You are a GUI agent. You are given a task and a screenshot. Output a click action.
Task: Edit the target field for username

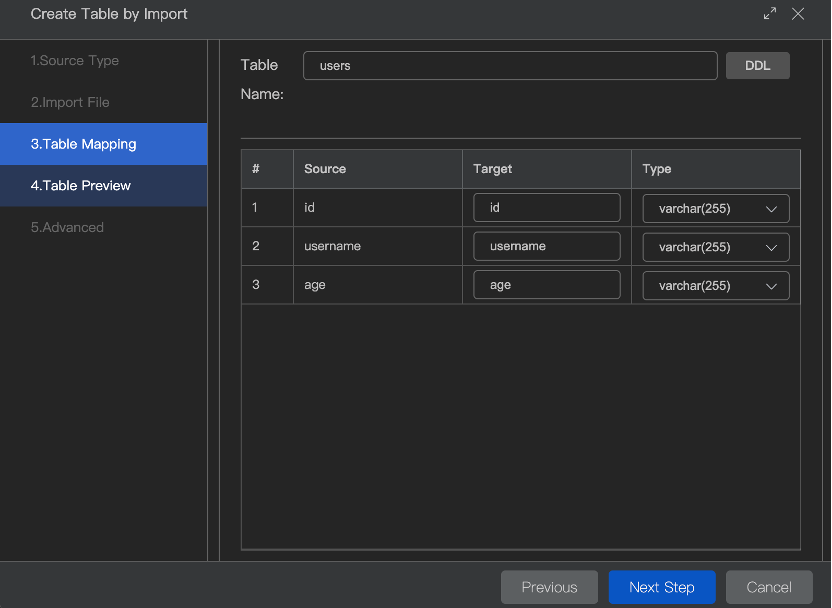click(x=546, y=247)
